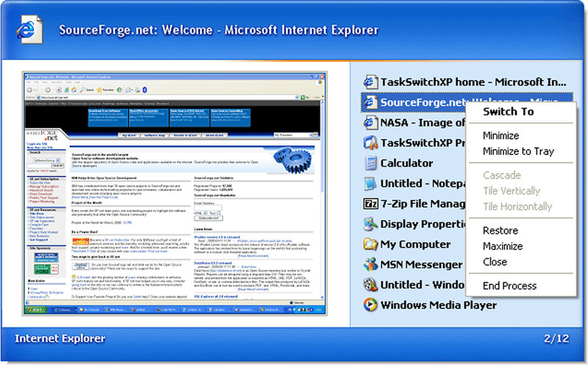Select the 7-Zip File Manager task entry
This screenshot has width=588, height=365.
[413, 203]
